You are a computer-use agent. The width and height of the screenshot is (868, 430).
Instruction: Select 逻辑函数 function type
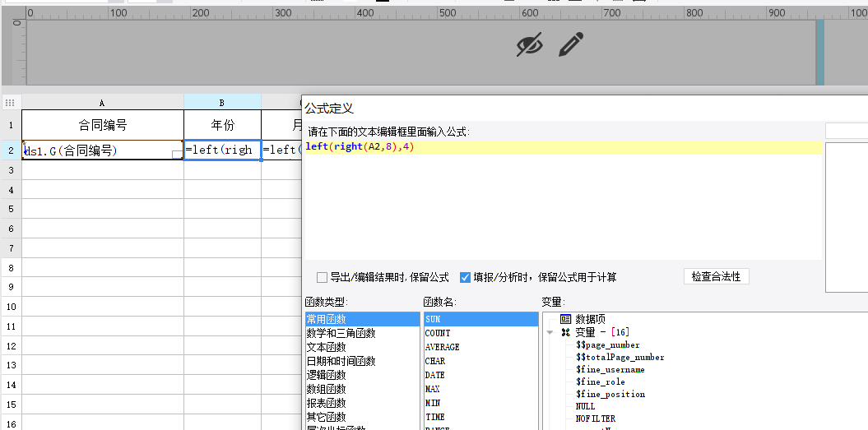click(x=363, y=375)
